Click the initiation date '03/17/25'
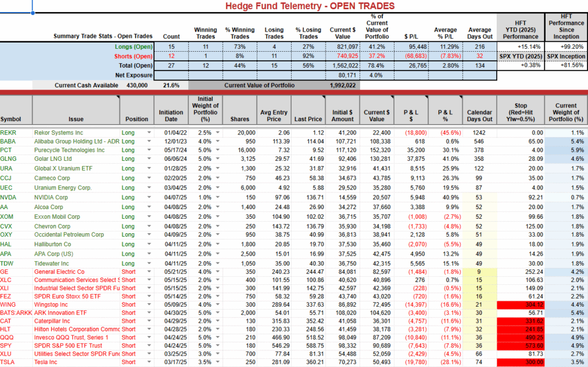588x367 pixels. click(x=176, y=362)
